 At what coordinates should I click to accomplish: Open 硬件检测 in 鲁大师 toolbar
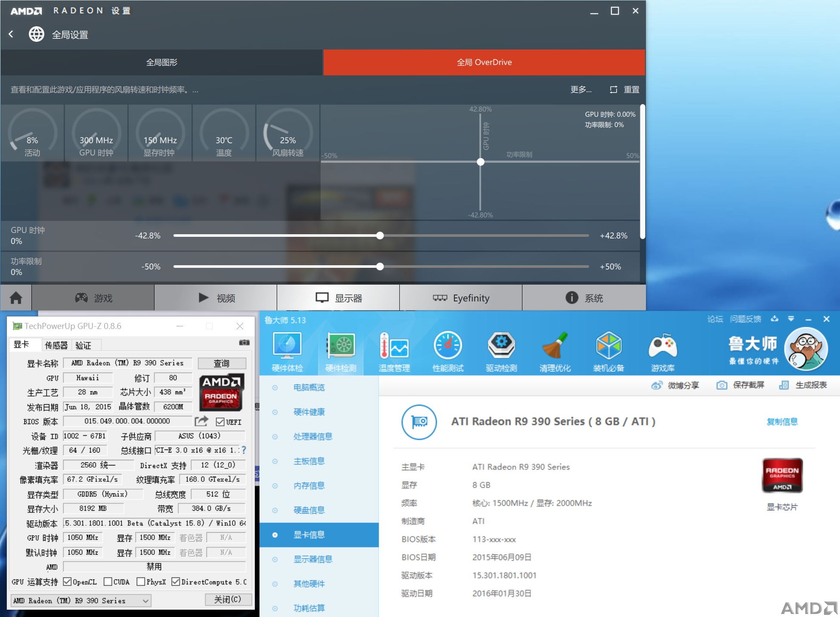(x=341, y=352)
